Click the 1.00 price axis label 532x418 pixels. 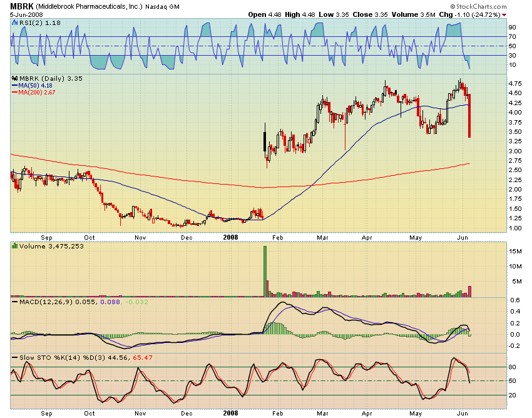(x=515, y=228)
